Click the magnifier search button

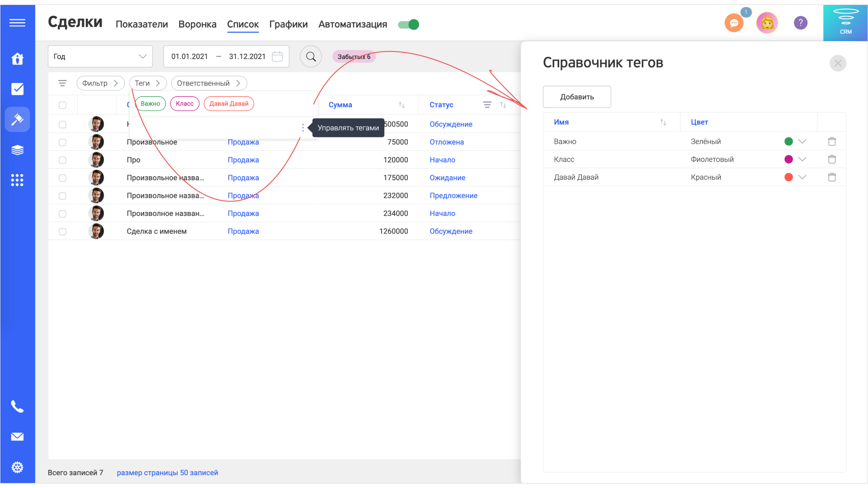point(311,56)
